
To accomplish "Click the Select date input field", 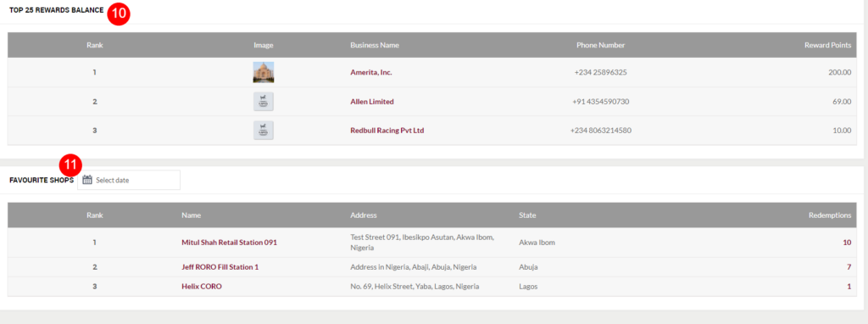I will point(129,180).
